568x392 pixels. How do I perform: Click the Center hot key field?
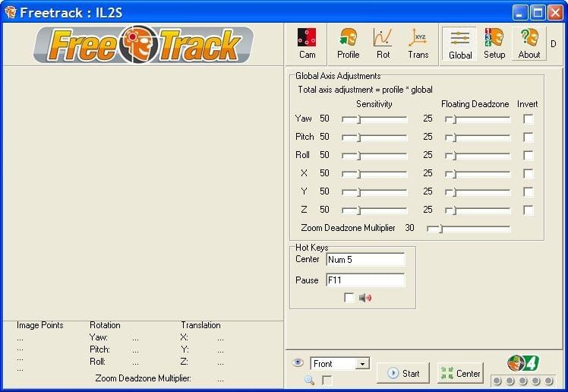[365, 260]
